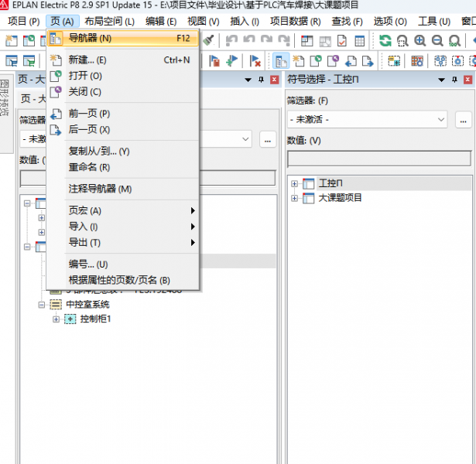This screenshot has height=464, width=476.
Task: Close the symbol selection panel
Action: click(x=467, y=80)
